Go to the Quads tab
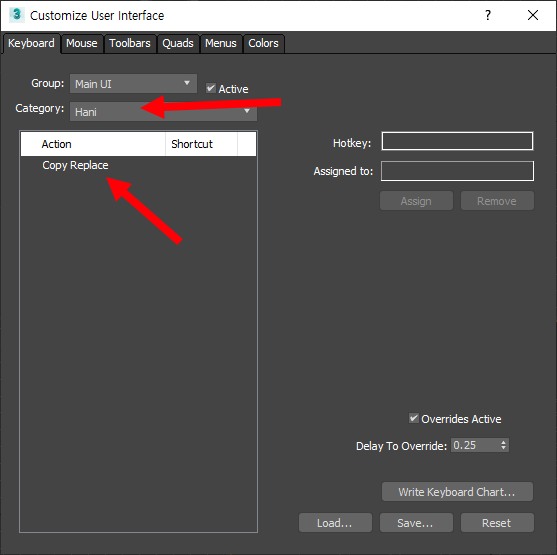Viewport: 557px width, 555px height. 178,43
